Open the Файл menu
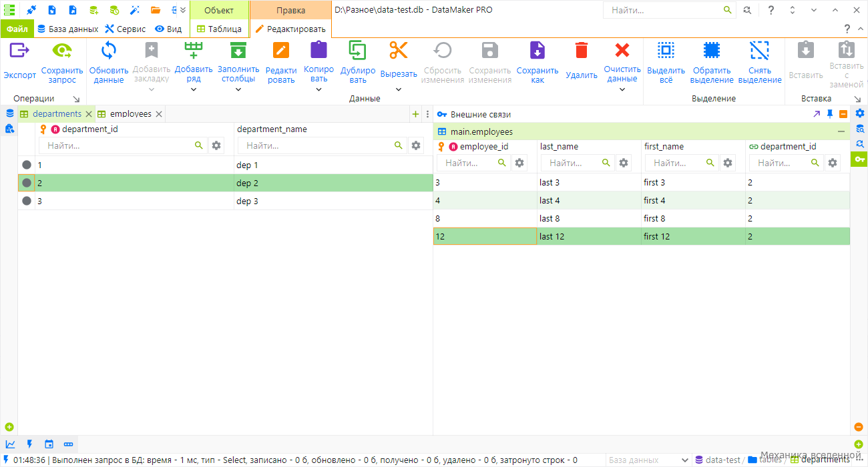The image size is (868, 467). coord(17,29)
